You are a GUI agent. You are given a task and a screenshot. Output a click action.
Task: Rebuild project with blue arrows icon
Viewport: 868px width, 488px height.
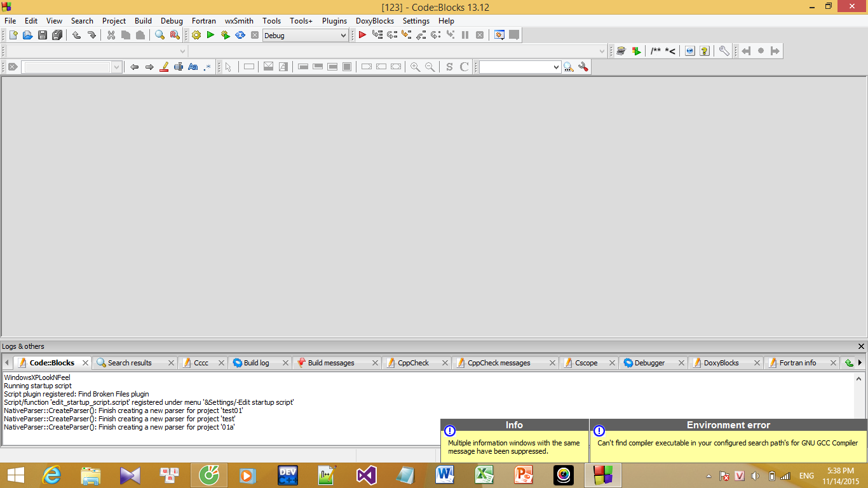(x=240, y=35)
